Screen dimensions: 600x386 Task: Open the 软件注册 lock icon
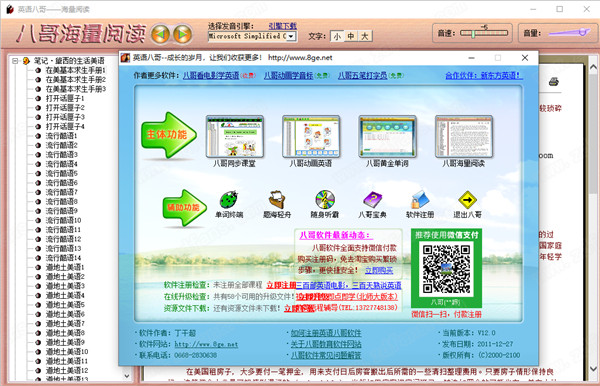(420, 200)
